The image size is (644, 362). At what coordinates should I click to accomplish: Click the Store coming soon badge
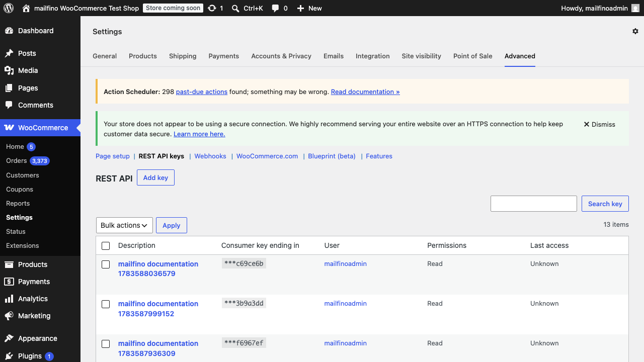click(173, 8)
